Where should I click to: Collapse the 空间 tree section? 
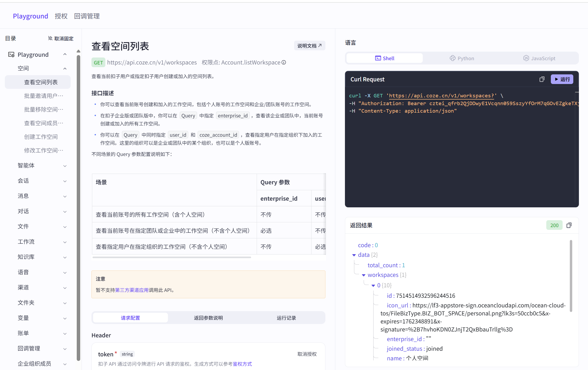tap(65, 68)
